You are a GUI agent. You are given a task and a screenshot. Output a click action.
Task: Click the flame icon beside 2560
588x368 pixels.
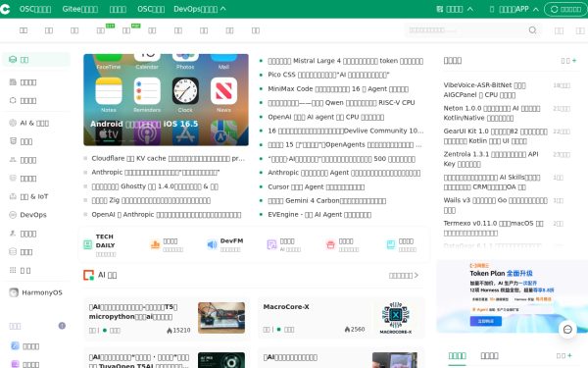click(347, 330)
